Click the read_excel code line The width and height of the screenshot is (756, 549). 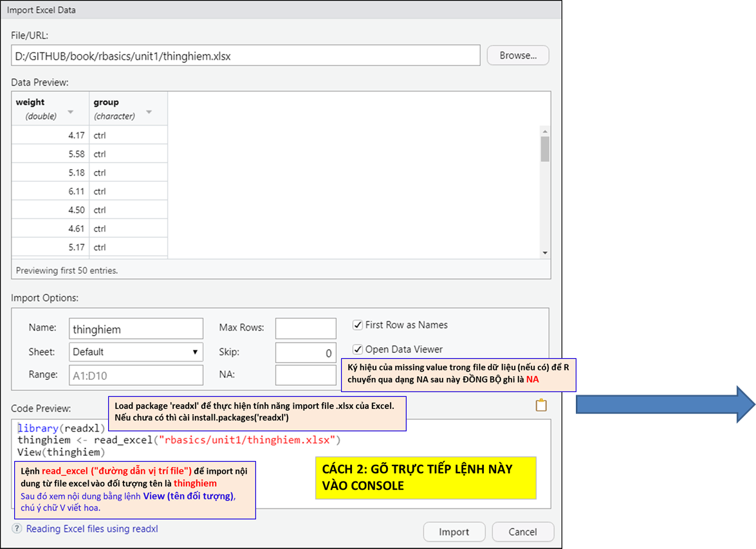(179, 440)
